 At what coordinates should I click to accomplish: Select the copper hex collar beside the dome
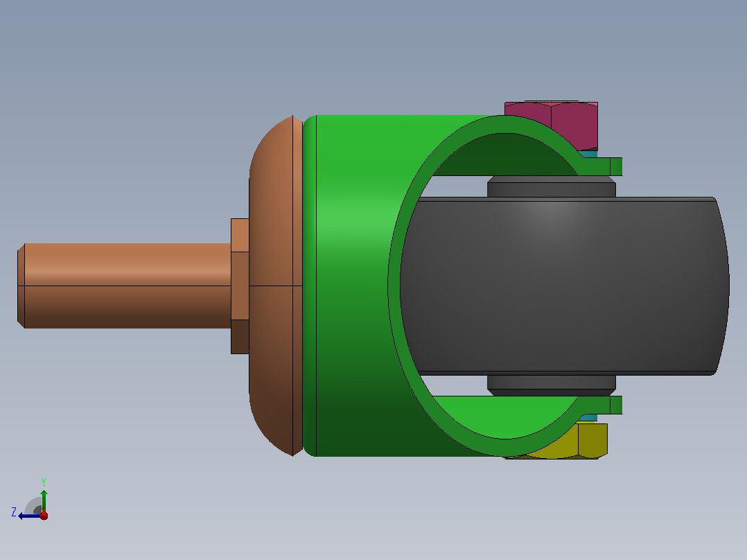pos(240,286)
